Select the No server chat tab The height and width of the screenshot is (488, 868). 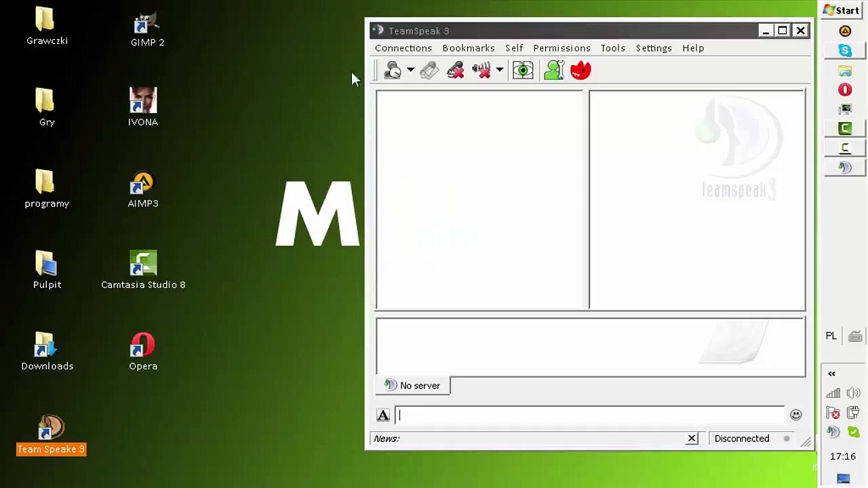pyautogui.click(x=412, y=386)
